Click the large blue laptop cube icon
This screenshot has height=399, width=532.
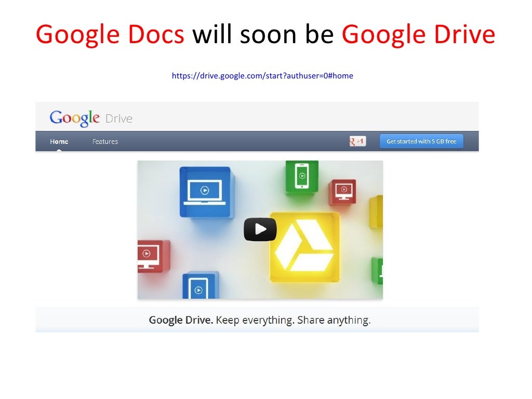coord(206,192)
